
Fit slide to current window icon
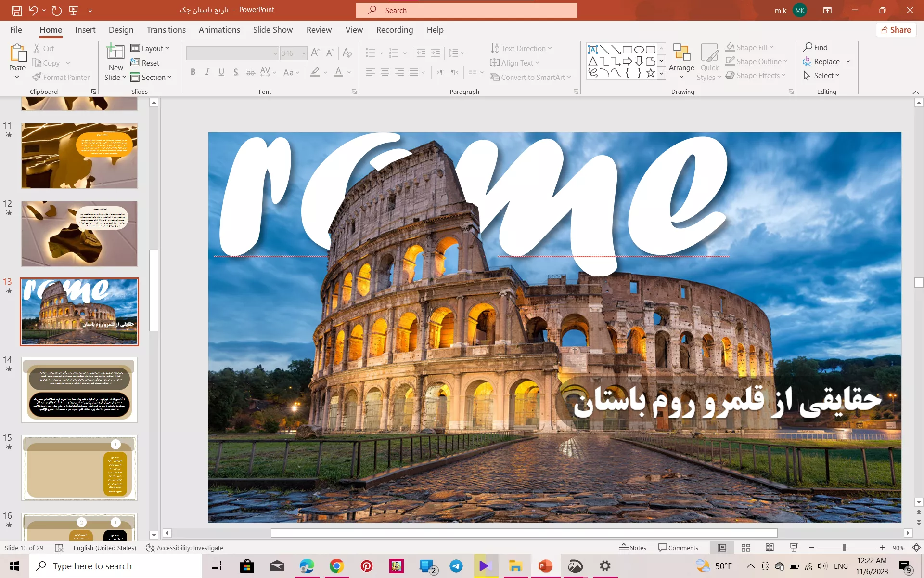916,548
